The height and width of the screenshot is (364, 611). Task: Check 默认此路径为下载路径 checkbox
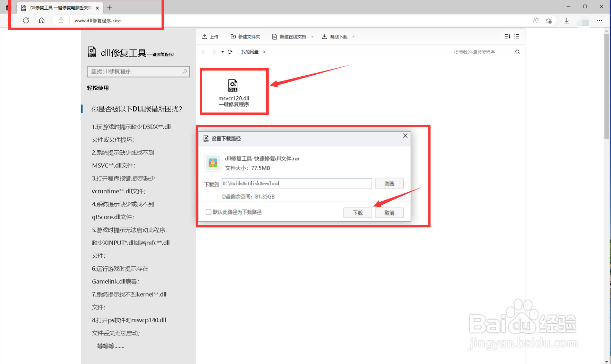(x=208, y=212)
